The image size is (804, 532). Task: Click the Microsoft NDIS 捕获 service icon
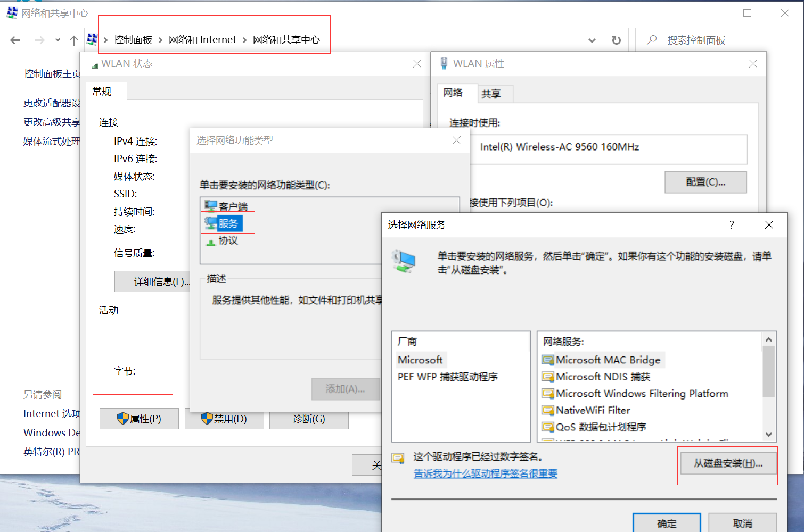pyautogui.click(x=548, y=377)
